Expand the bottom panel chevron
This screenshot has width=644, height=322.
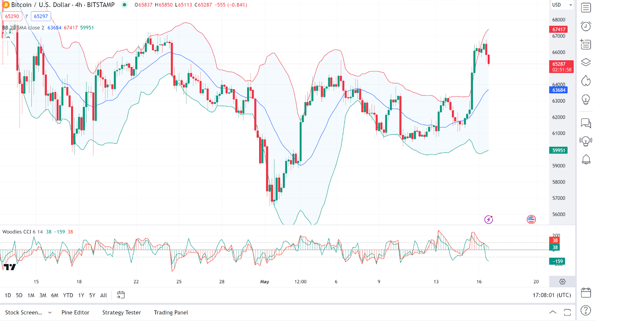pos(553,312)
